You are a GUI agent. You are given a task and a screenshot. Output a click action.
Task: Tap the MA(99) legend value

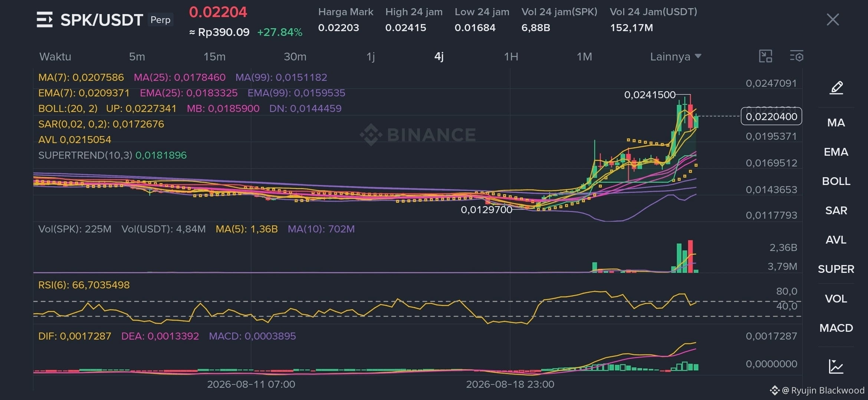point(281,77)
